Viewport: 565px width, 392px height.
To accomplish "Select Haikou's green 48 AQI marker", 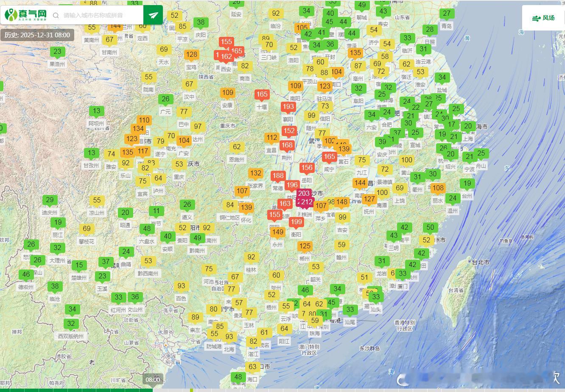I will click(238, 376).
